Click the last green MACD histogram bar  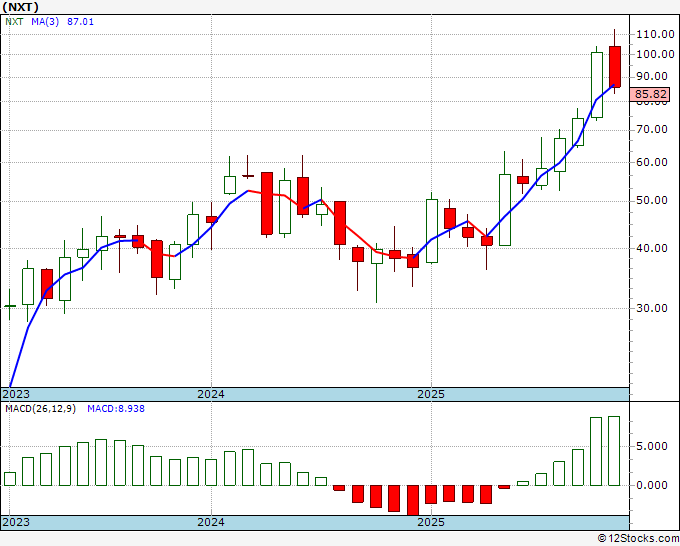(x=614, y=451)
